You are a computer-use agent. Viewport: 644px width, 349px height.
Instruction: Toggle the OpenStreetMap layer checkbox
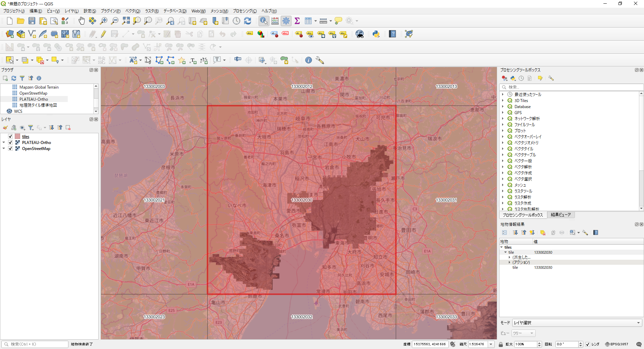point(10,149)
